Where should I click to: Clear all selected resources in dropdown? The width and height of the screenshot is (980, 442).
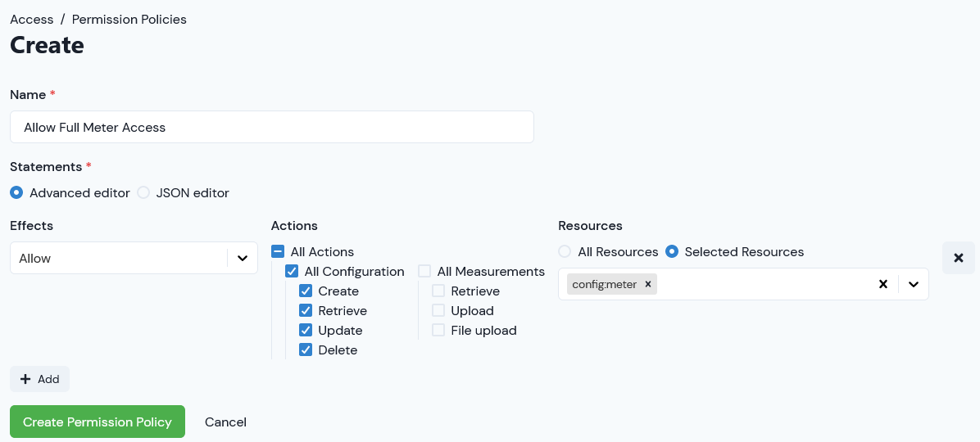pos(883,284)
